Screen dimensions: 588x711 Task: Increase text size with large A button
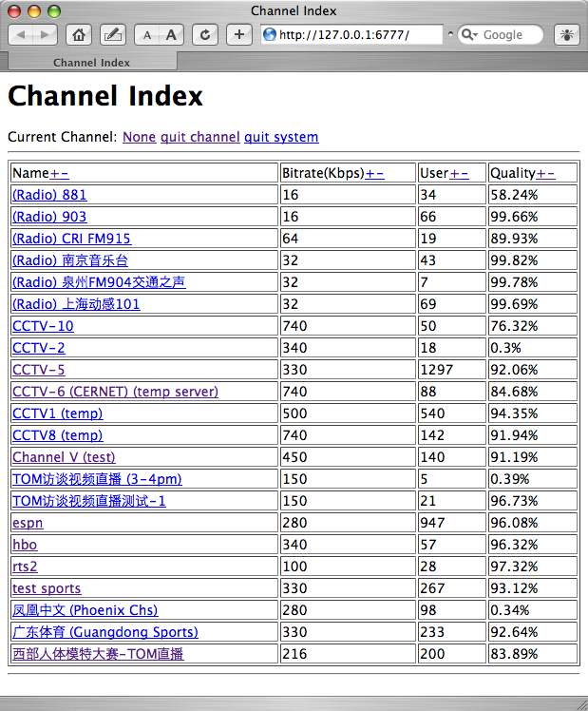171,34
